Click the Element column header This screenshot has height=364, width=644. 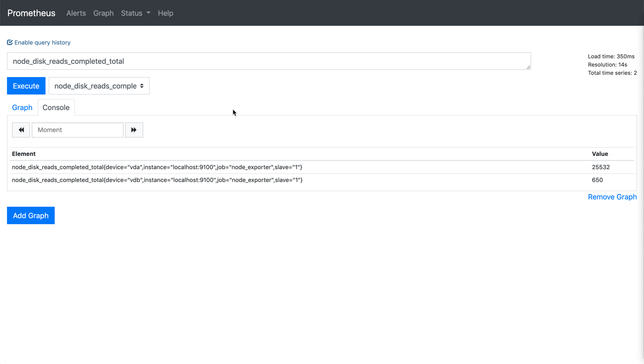24,154
